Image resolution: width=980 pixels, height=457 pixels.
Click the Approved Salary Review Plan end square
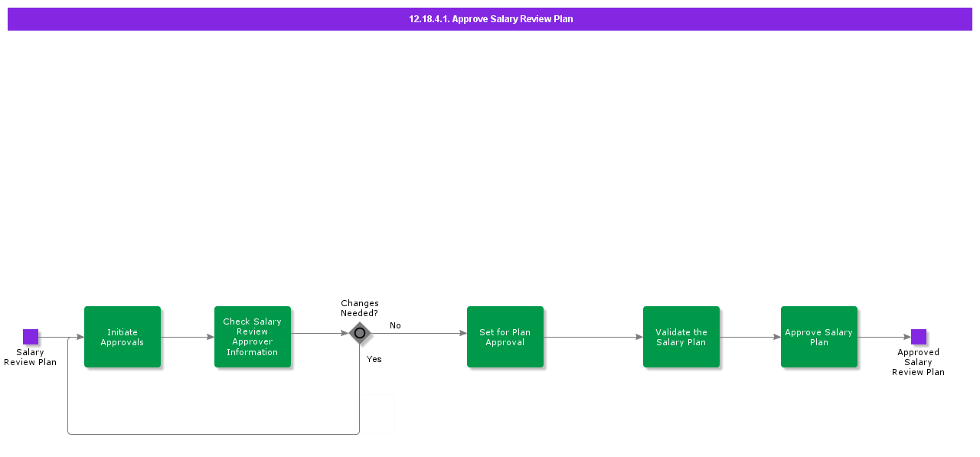tap(919, 337)
